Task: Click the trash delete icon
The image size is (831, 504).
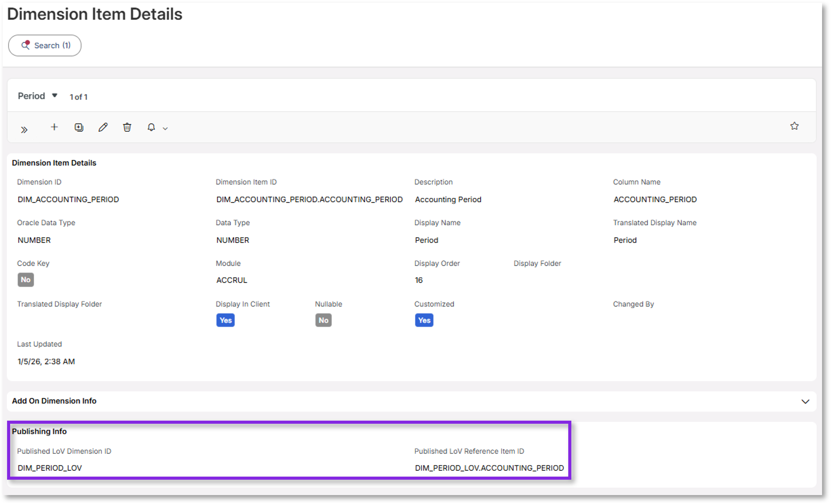Action: [127, 127]
